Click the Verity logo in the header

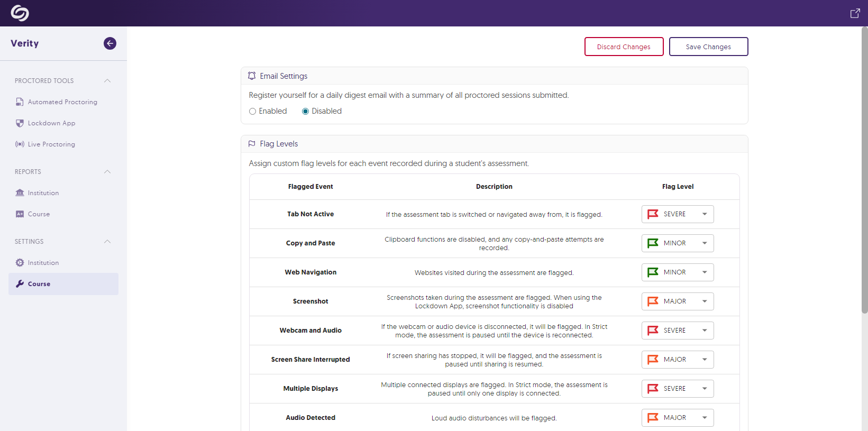(20, 13)
